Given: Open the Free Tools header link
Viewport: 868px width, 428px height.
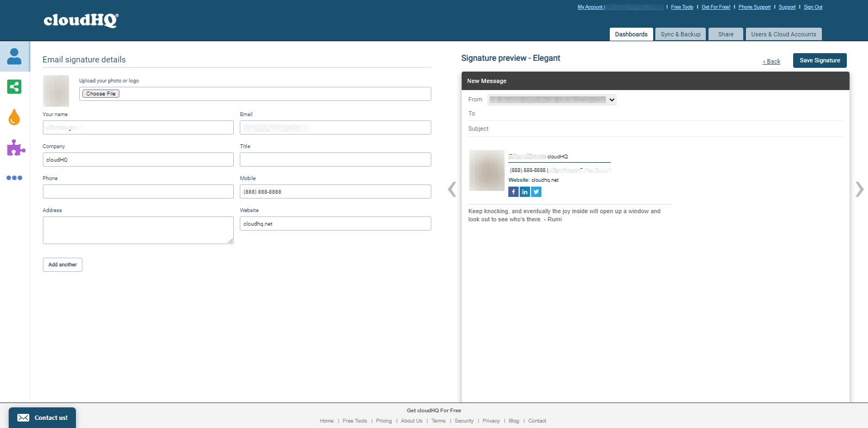Looking at the screenshot, I should pyautogui.click(x=682, y=7).
